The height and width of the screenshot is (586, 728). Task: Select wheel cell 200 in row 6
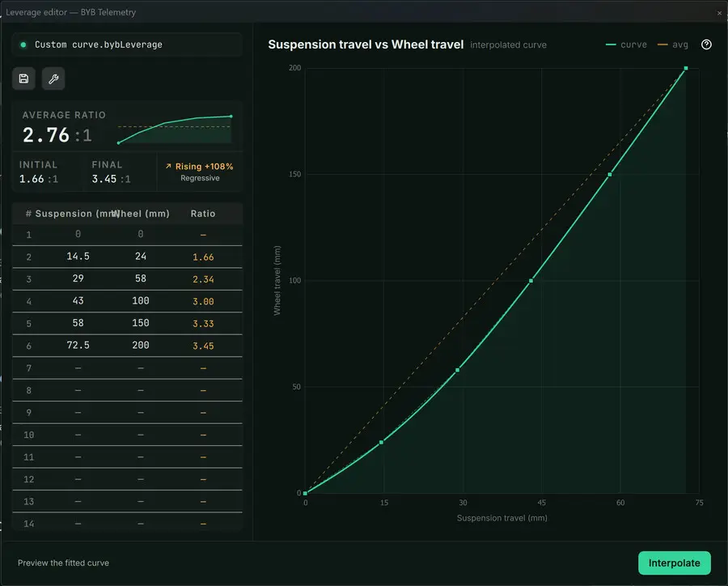(x=141, y=346)
